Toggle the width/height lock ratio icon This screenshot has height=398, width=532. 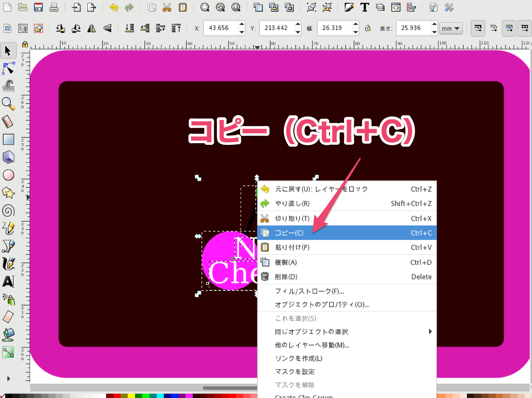point(368,28)
